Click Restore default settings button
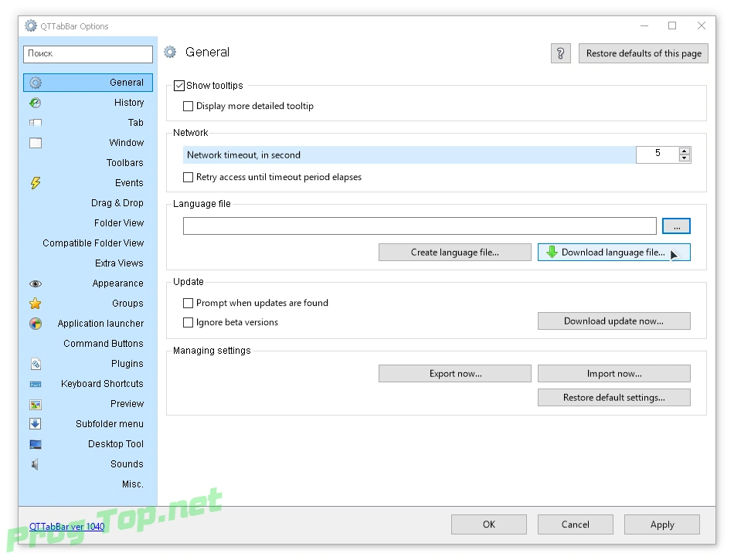734x560 pixels. pyautogui.click(x=613, y=398)
